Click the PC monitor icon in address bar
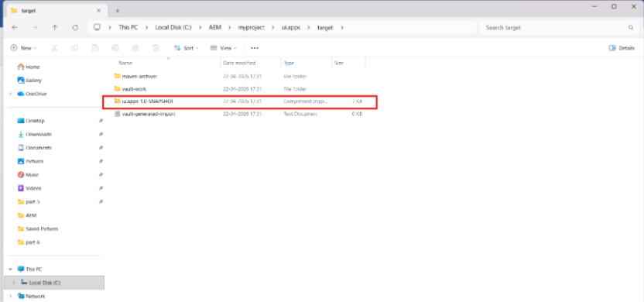644x302 pixels. pos(97,27)
